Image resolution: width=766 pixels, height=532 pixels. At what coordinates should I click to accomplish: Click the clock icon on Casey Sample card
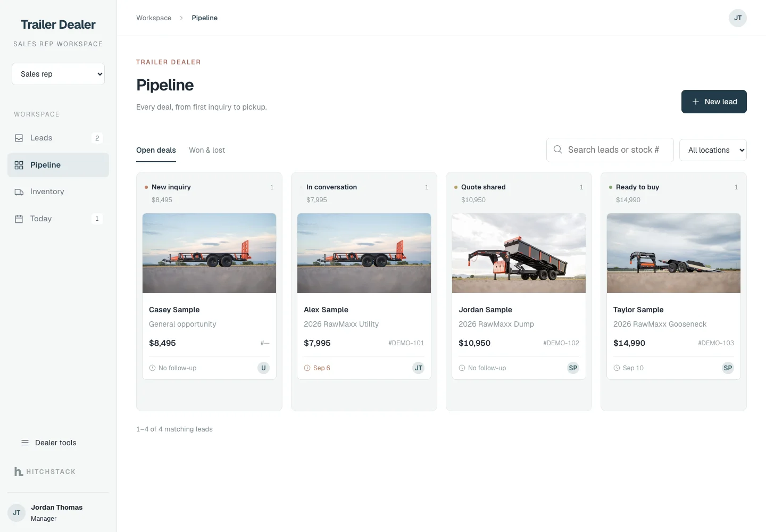pos(153,368)
